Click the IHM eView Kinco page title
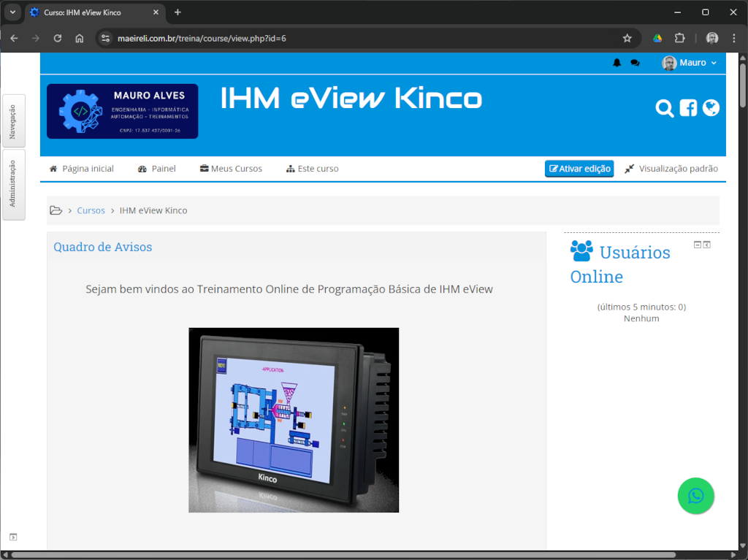The height and width of the screenshot is (560, 748). point(351,99)
